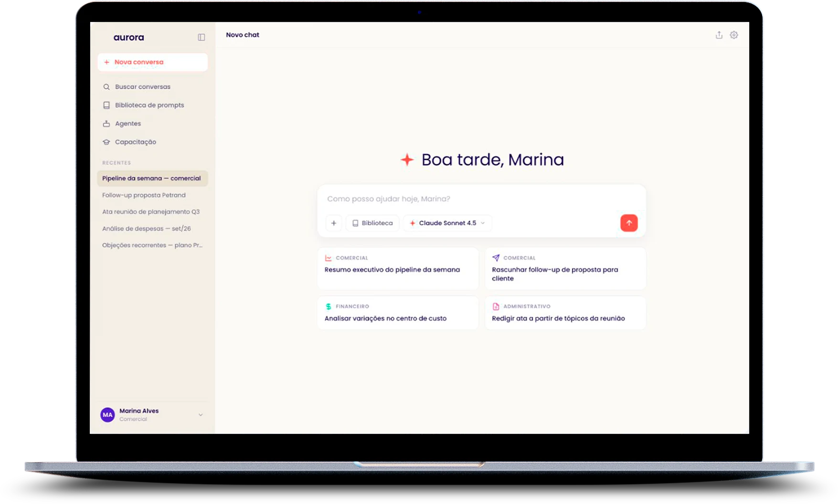Start a Nova conversa
The width and height of the screenshot is (838, 504).
pos(153,62)
